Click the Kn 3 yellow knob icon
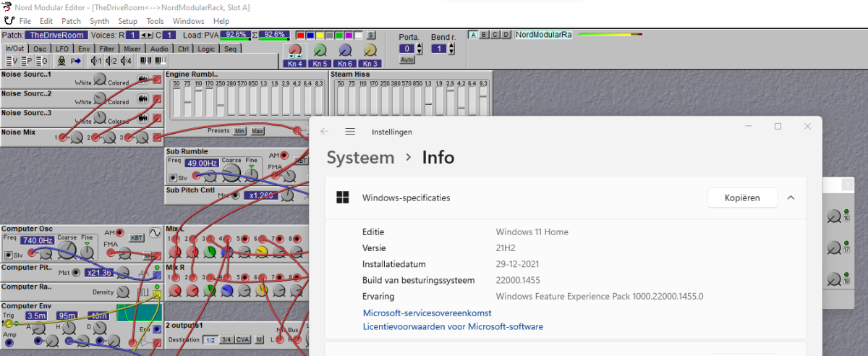Image resolution: width=868 pixels, height=356 pixels. [x=370, y=50]
